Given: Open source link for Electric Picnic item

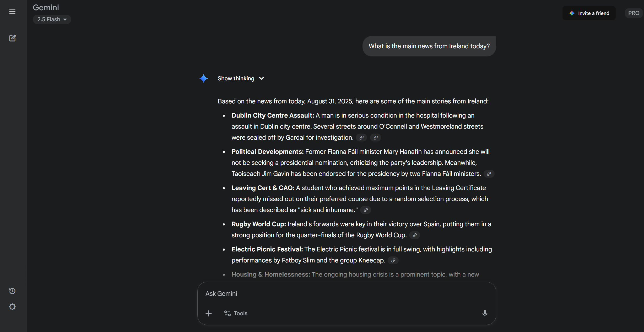Looking at the screenshot, I should click(x=393, y=260).
